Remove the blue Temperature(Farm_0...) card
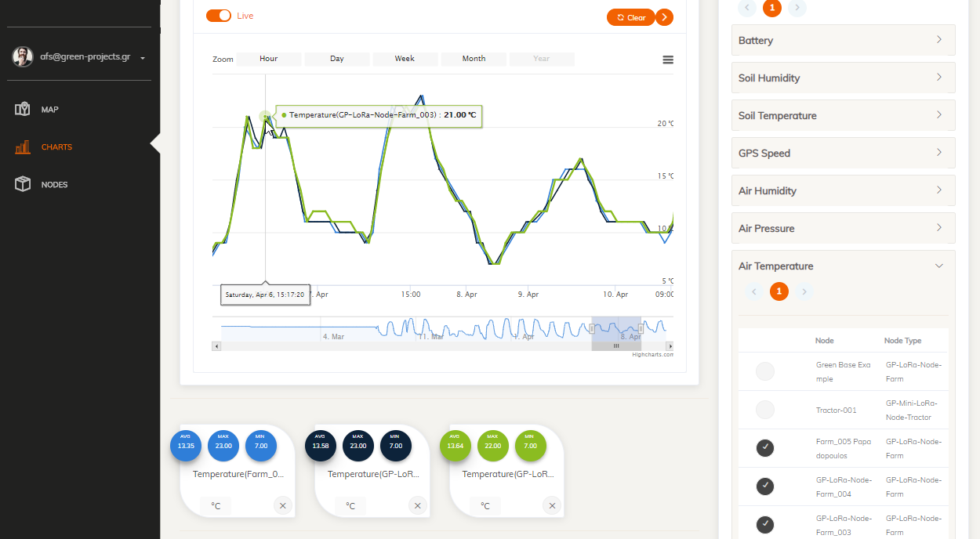The height and width of the screenshot is (539, 980). coord(282,505)
